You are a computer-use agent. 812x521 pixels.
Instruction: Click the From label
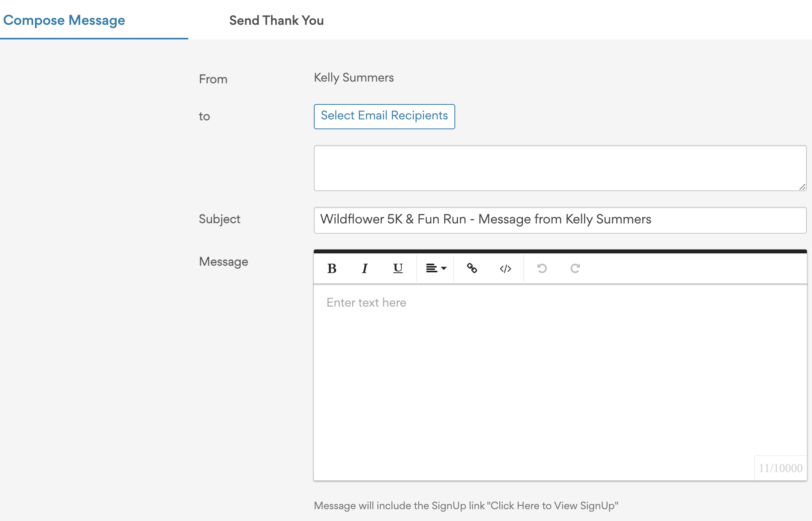(213, 79)
